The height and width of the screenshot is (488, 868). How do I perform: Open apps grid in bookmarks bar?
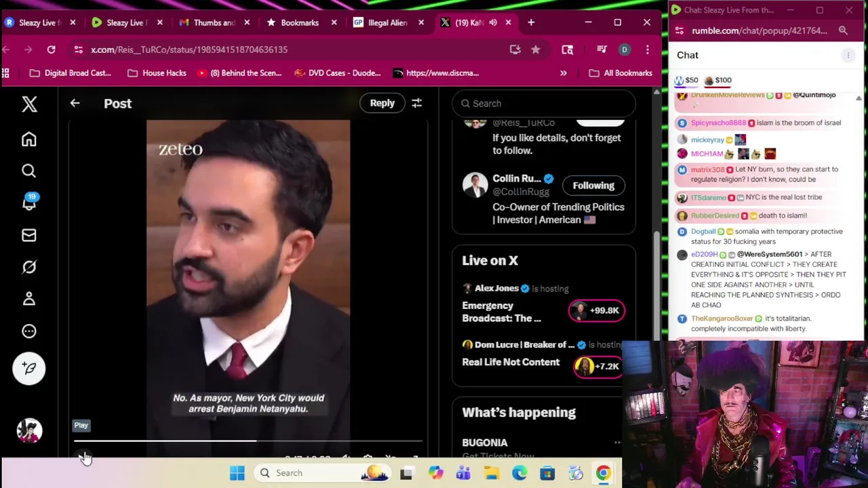6,73
